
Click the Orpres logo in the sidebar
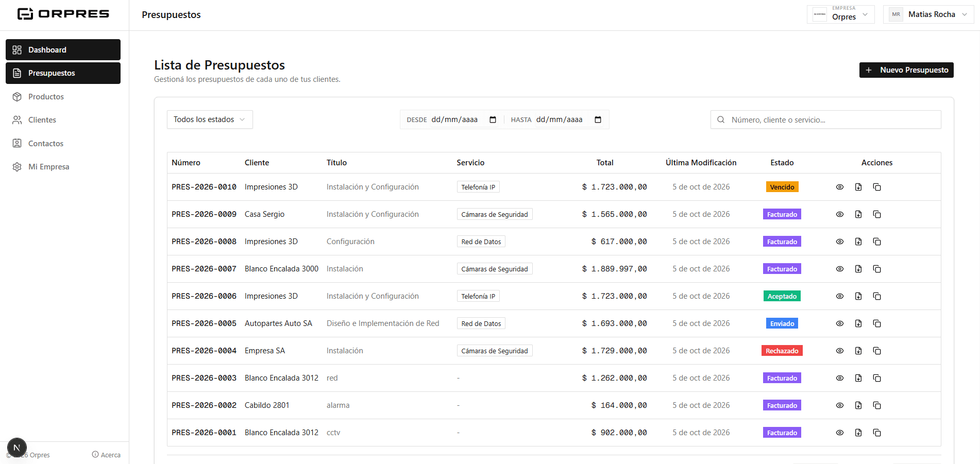[x=63, y=14]
